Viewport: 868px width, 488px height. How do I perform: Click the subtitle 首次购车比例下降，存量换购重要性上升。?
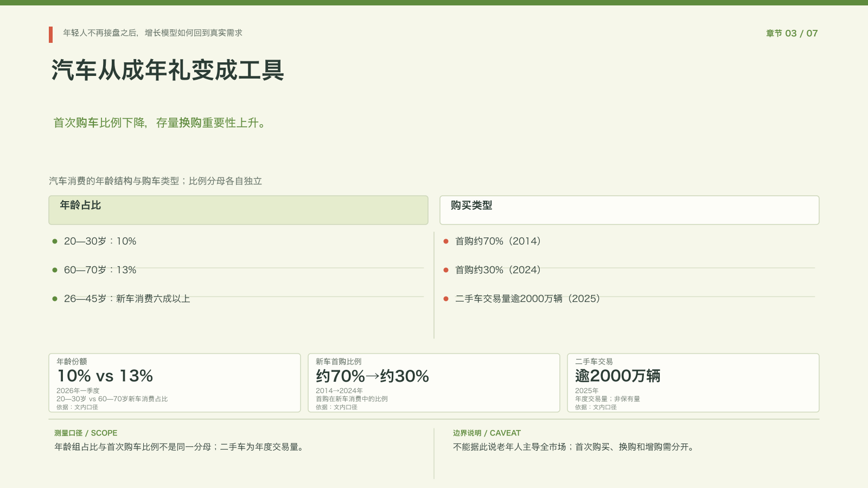159,123
